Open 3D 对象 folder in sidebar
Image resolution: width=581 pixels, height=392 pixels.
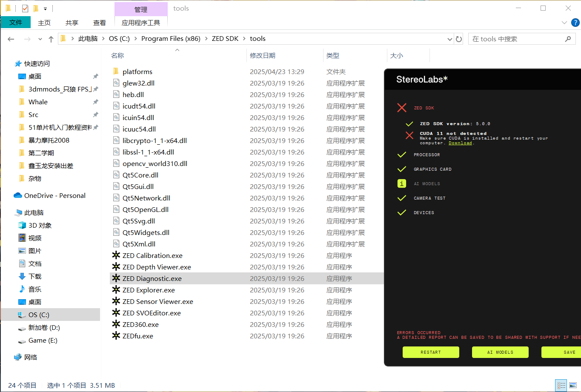tap(40, 225)
